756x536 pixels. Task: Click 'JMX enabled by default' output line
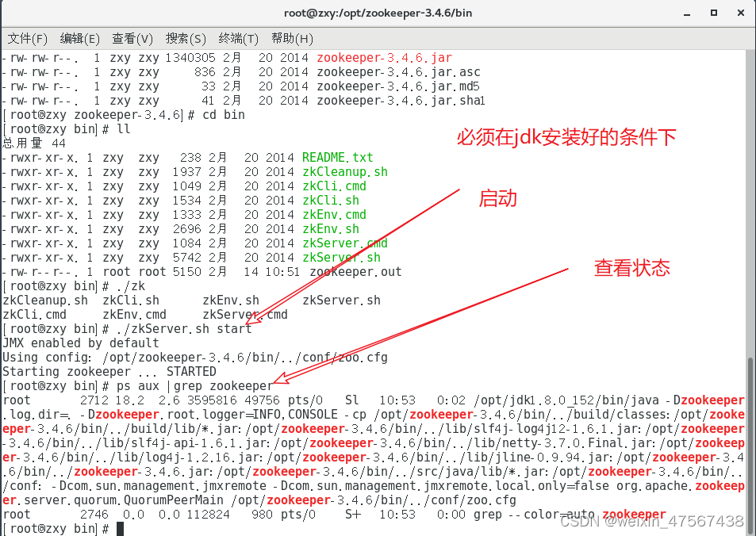(x=80, y=343)
